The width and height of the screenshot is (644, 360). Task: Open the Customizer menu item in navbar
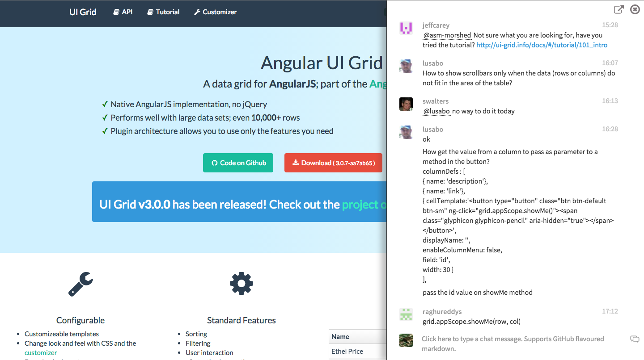215,12
